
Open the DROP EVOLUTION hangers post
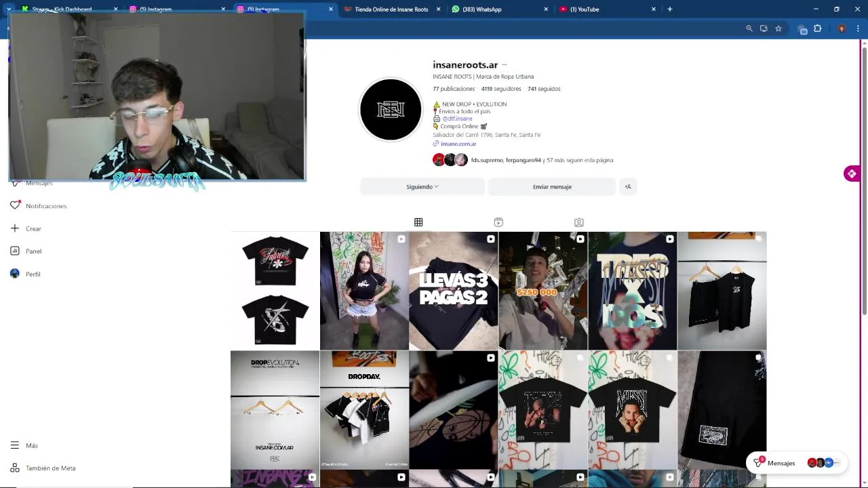click(275, 410)
